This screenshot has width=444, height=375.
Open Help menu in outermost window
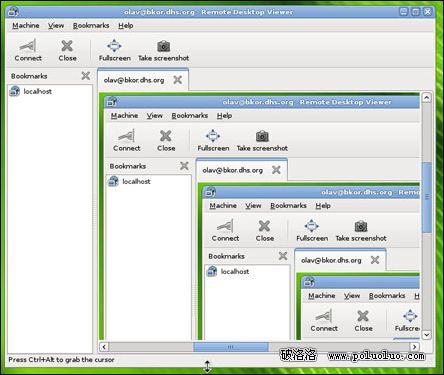tap(126, 25)
